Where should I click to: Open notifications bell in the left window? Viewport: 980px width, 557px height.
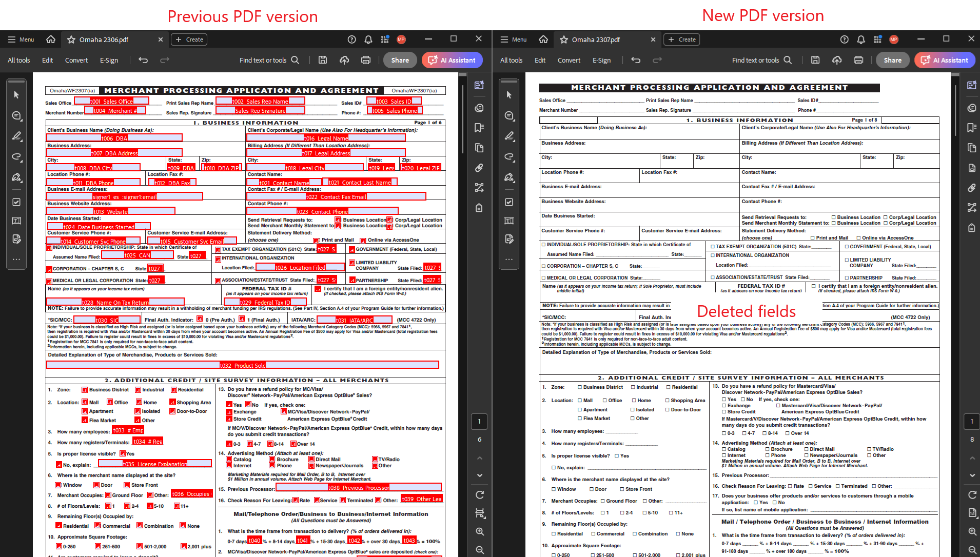tap(368, 39)
